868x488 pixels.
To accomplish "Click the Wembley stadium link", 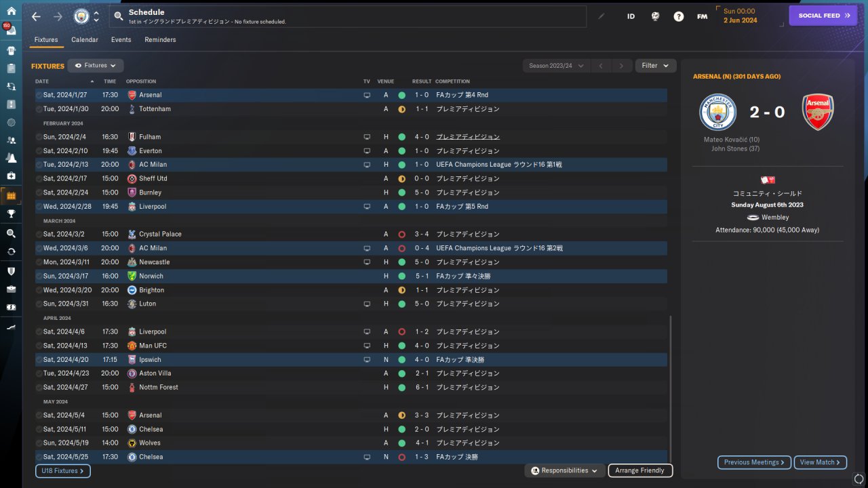I will [x=775, y=218].
